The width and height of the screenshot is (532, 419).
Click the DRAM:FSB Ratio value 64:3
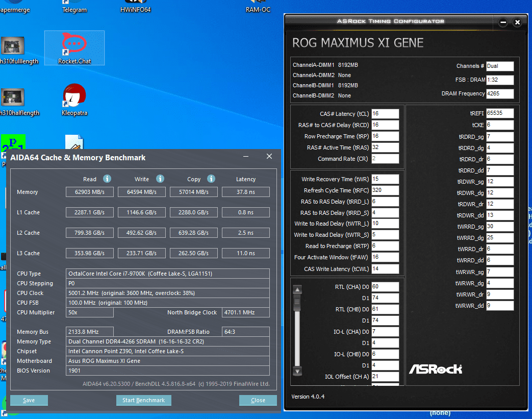click(x=246, y=332)
